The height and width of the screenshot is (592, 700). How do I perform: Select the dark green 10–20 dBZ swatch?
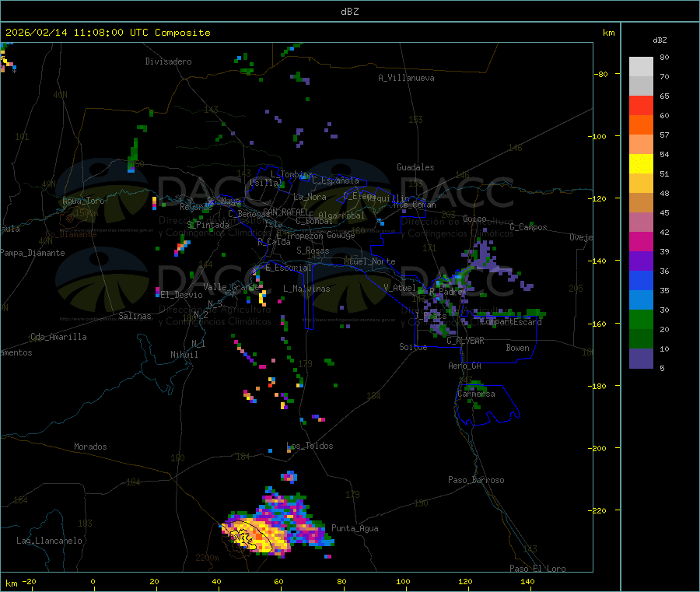pyautogui.click(x=641, y=339)
